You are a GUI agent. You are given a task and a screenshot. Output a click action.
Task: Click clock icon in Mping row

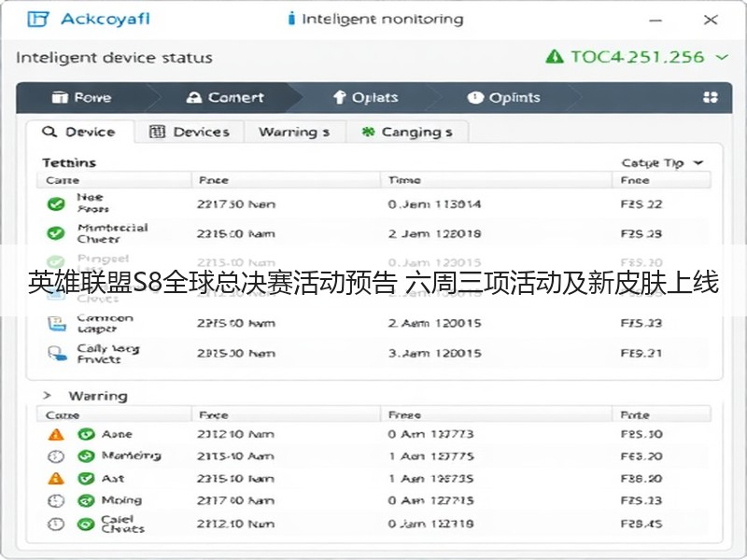tap(56, 501)
